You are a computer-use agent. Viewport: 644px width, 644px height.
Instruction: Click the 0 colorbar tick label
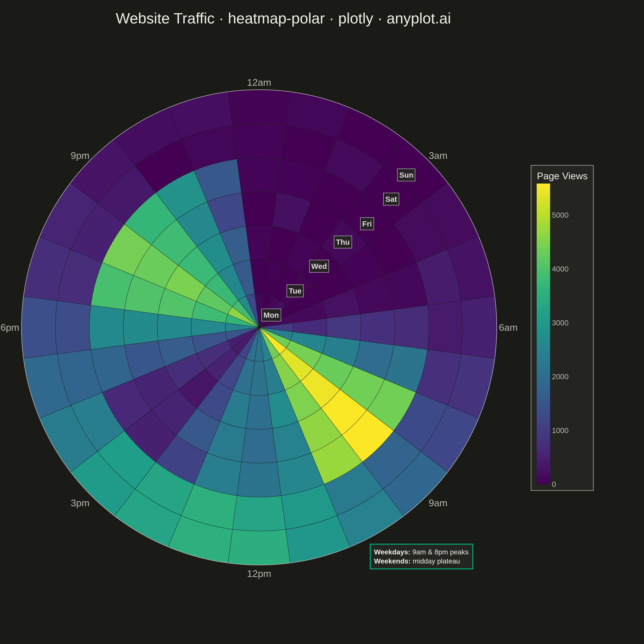[x=554, y=484]
